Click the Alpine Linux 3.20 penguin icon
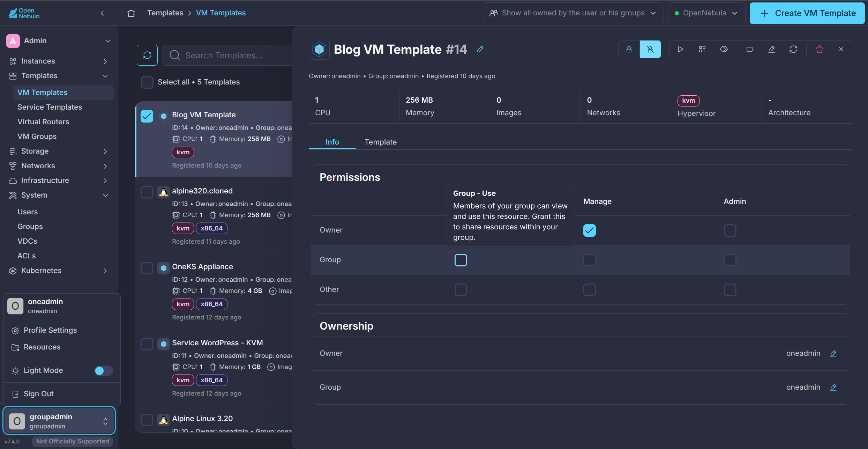 tap(163, 420)
